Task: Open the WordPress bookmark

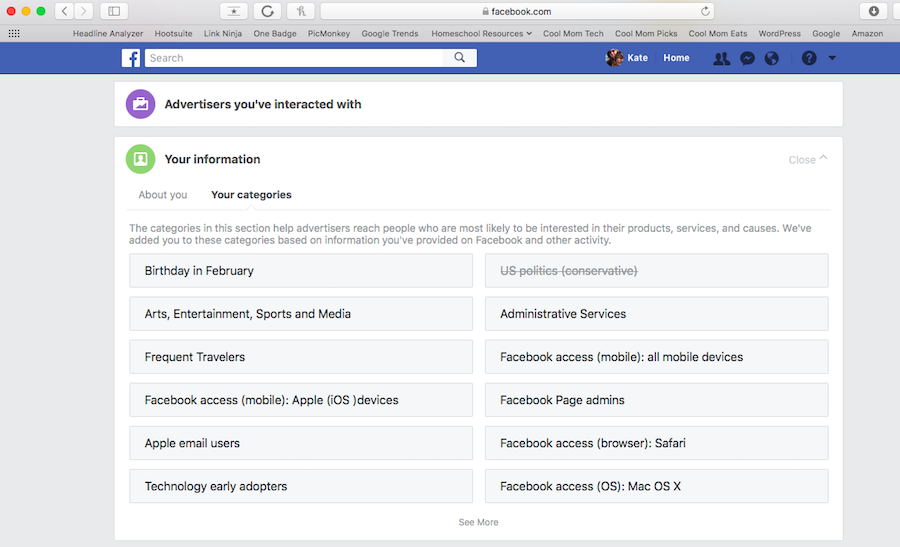Action: tap(779, 33)
